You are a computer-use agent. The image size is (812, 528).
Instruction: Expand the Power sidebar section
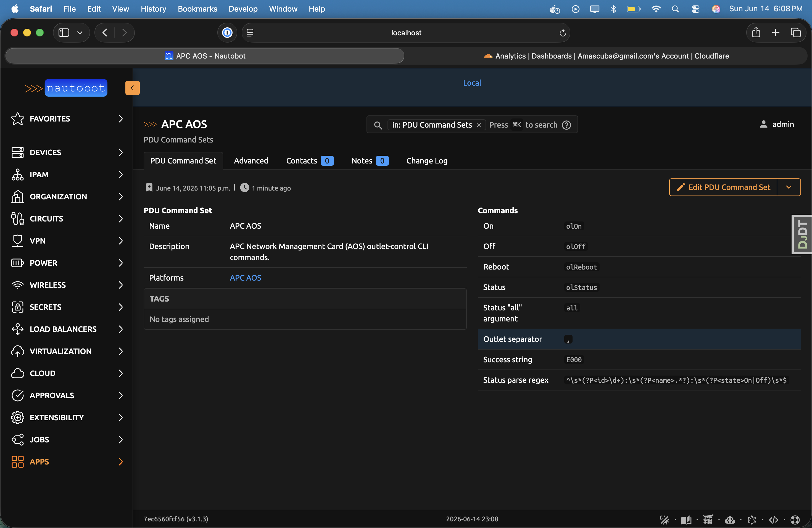(x=66, y=263)
